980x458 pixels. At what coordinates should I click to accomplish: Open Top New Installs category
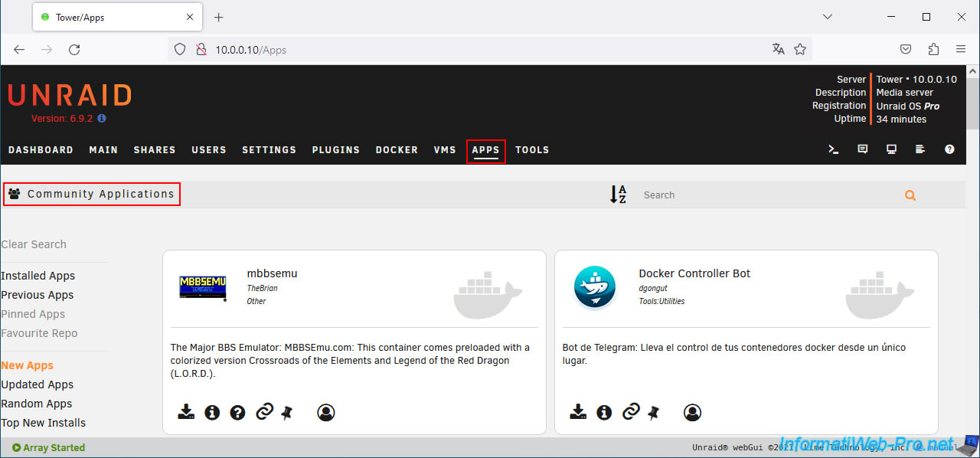44,423
